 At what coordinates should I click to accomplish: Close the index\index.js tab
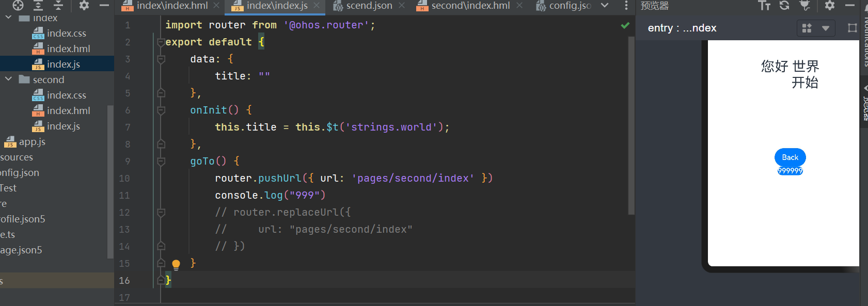(317, 6)
